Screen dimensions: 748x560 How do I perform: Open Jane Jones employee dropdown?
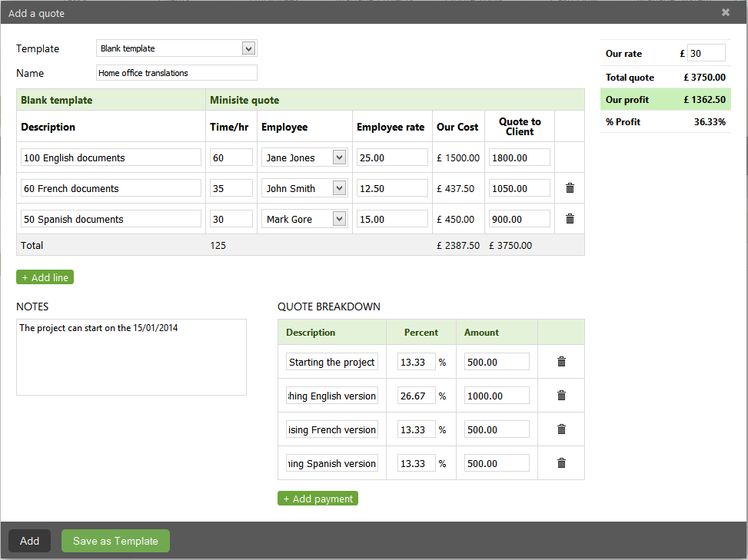point(339,157)
